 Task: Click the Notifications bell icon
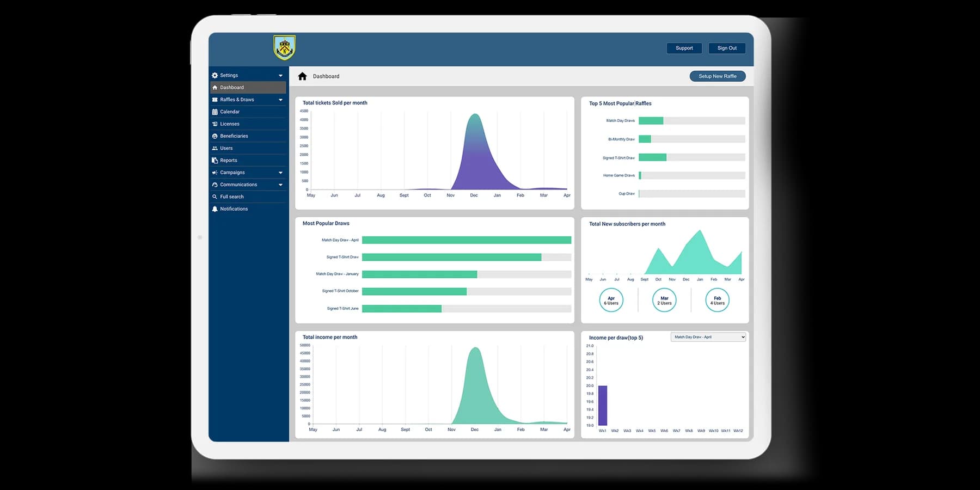[215, 209]
